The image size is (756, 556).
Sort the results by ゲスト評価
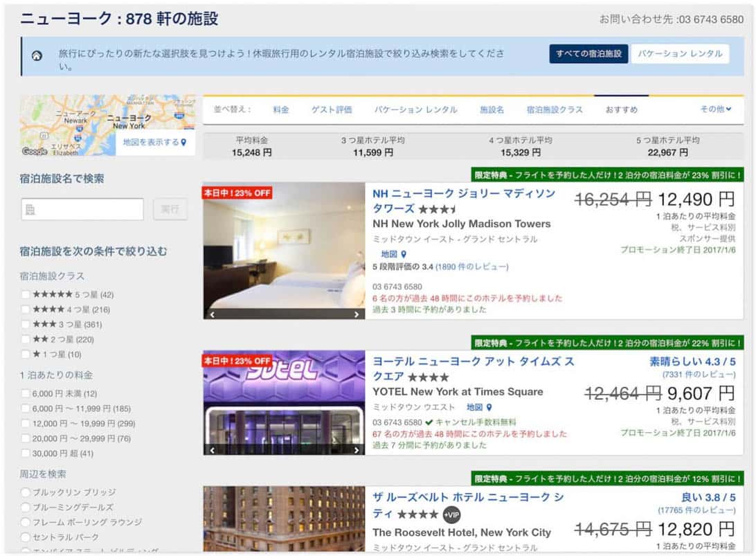click(x=331, y=109)
